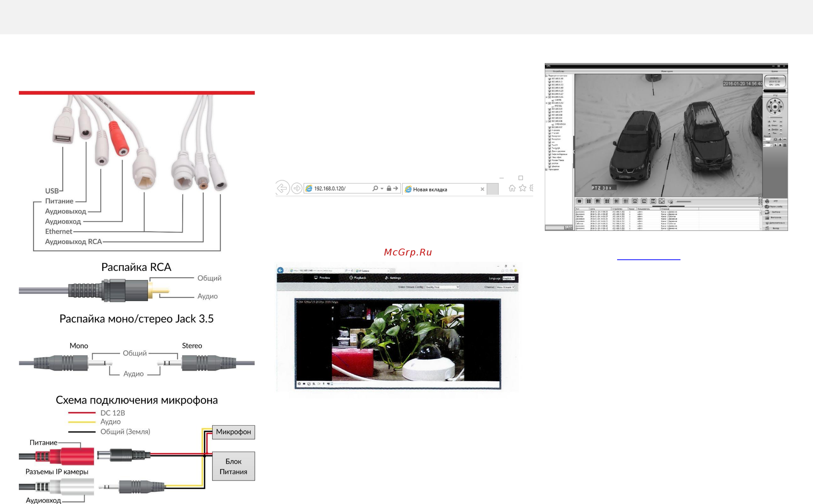Click Тип column header in event log
Viewport: 813px width, 504px height.
pyautogui.click(x=582, y=209)
